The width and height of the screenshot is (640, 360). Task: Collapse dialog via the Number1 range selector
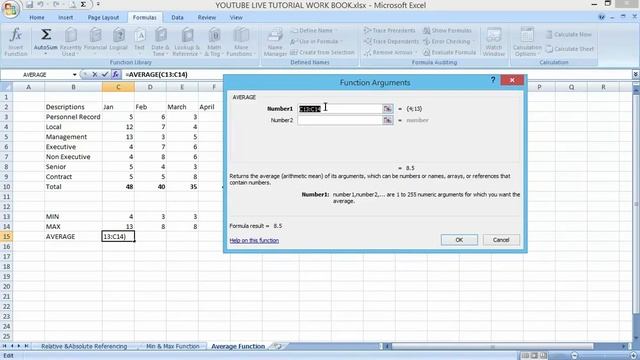pyautogui.click(x=387, y=109)
